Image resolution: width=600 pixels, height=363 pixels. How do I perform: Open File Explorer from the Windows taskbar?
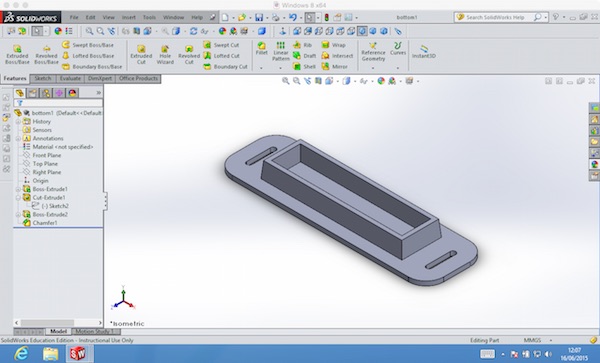51,354
